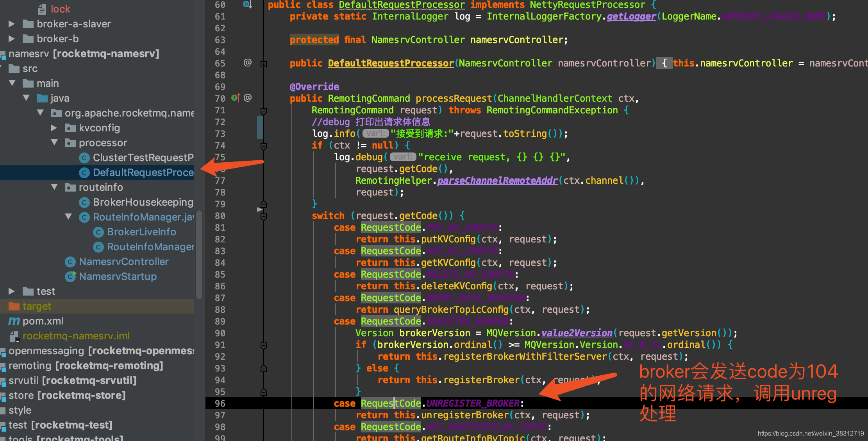Click DefaultRequestProcessor constructor name on line 65
868x441 pixels.
[x=391, y=63]
